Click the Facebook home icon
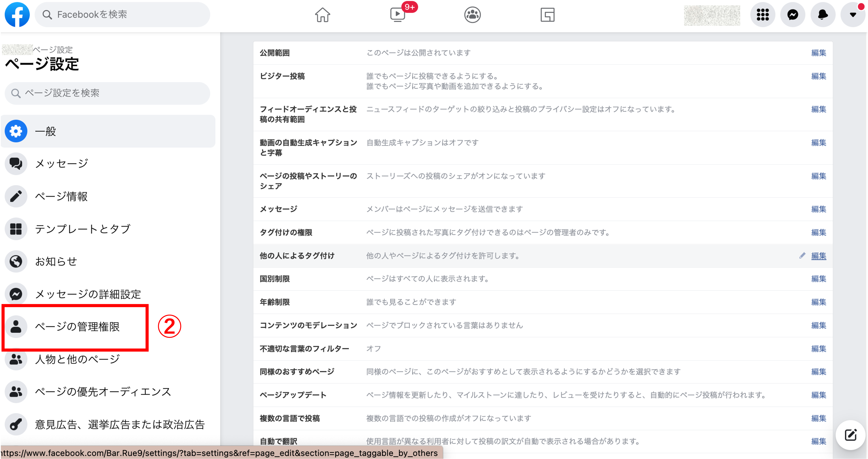 pos(322,15)
